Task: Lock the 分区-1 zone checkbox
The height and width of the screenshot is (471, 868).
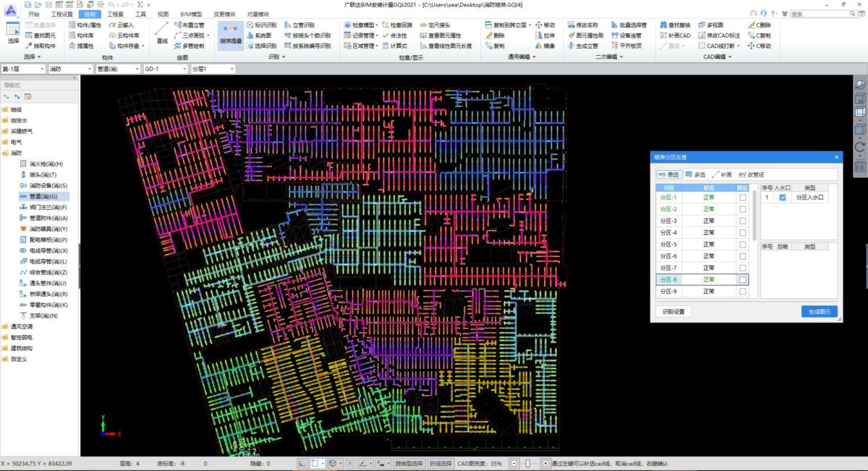Action: click(742, 198)
